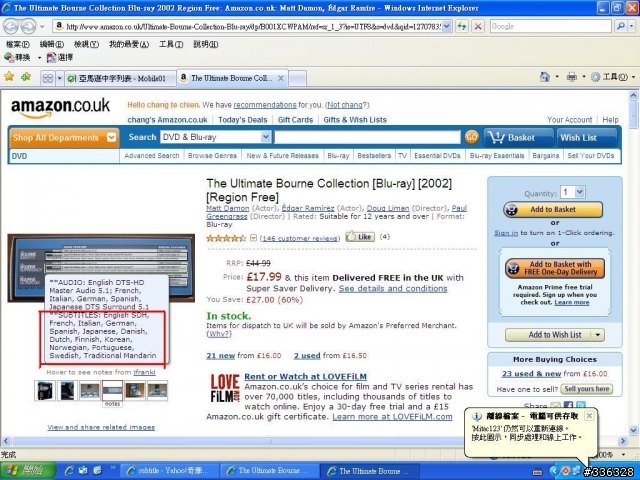The height and width of the screenshot is (480, 640).
Task: Click the LOVEFiLM logo
Action: pyautogui.click(x=224, y=388)
